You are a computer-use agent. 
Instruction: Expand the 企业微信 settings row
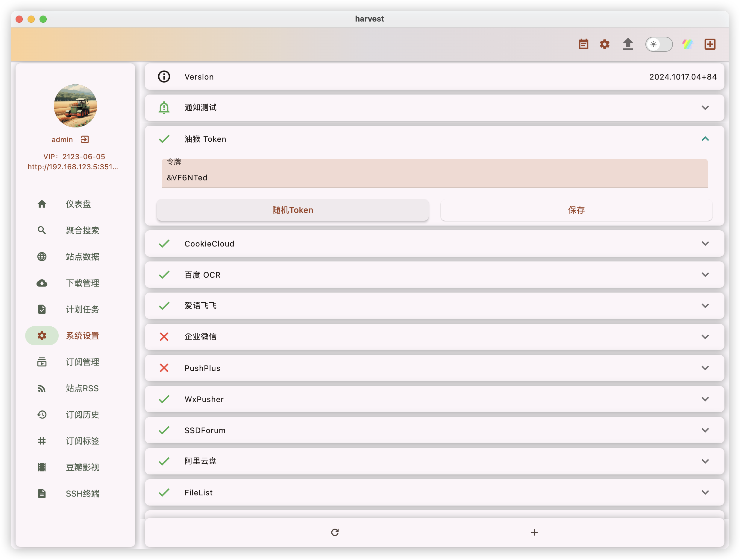click(705, 337)
